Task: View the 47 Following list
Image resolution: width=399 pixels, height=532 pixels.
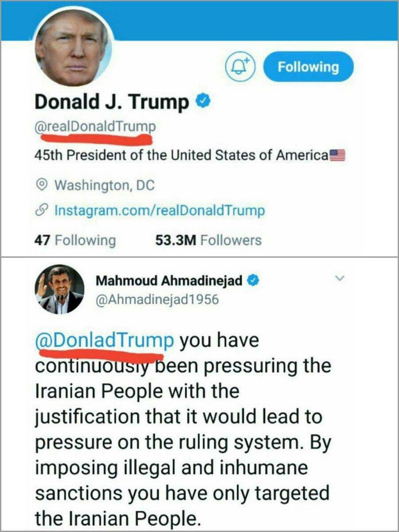Action: coord(75,240)
